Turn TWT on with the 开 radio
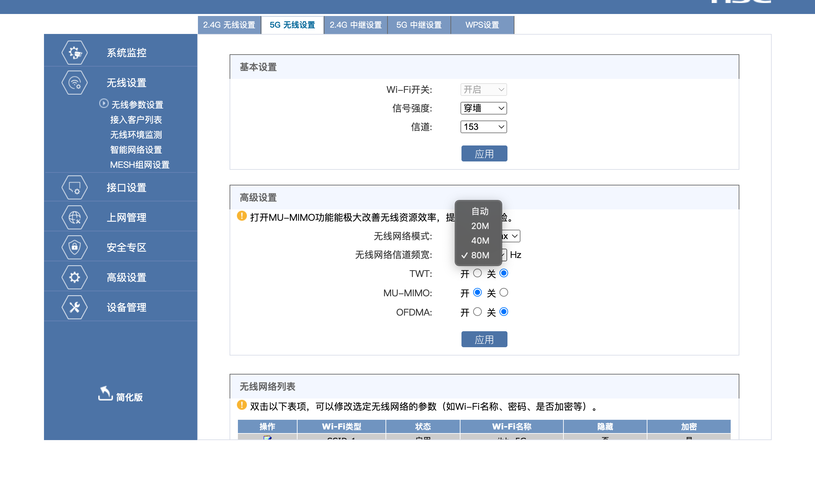The image size is (815, 504). (477, 273)
